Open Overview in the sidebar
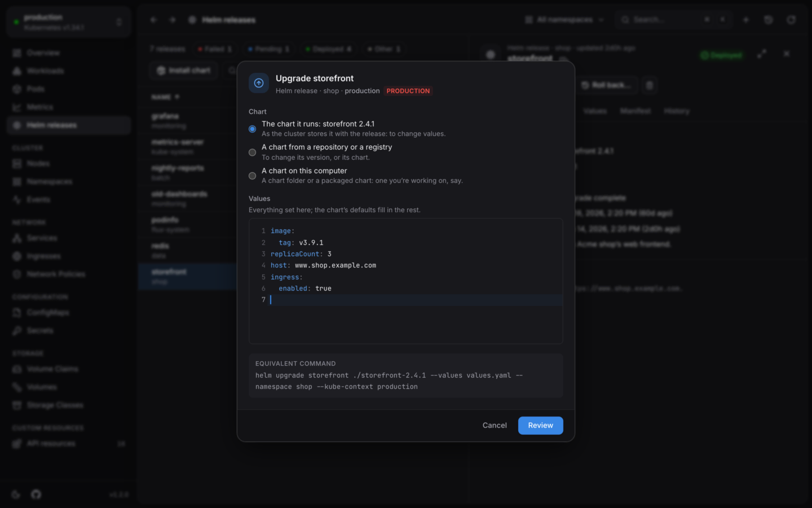Viewport: 812px width, 508px height. (69, 53)
